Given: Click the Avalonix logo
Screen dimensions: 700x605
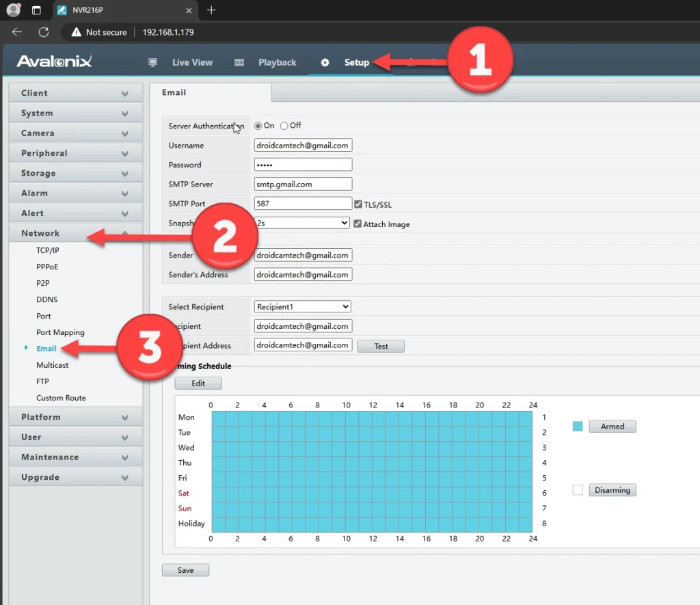Looking at the screenshot, I should pyautogui.click(x=54, y=62).
